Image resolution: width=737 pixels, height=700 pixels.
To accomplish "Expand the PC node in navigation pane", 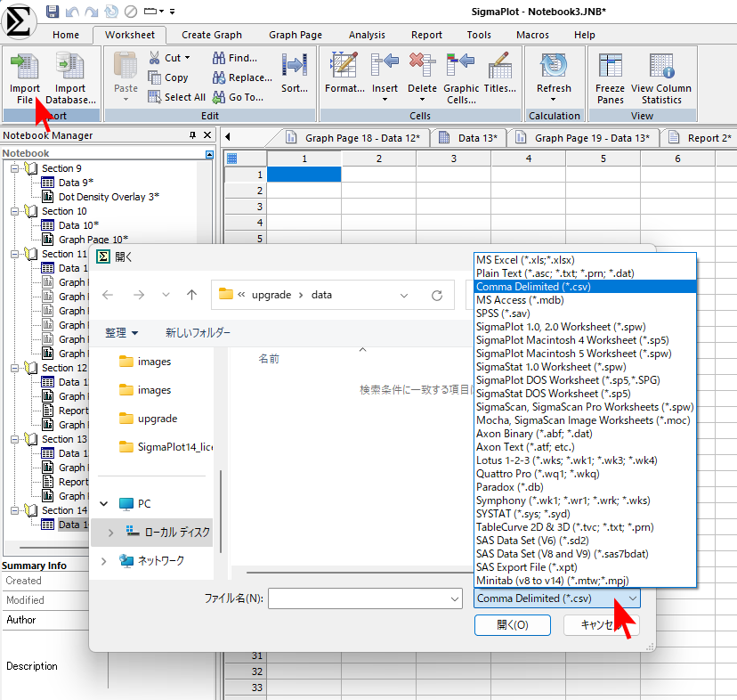I will (x=103, y=504).
